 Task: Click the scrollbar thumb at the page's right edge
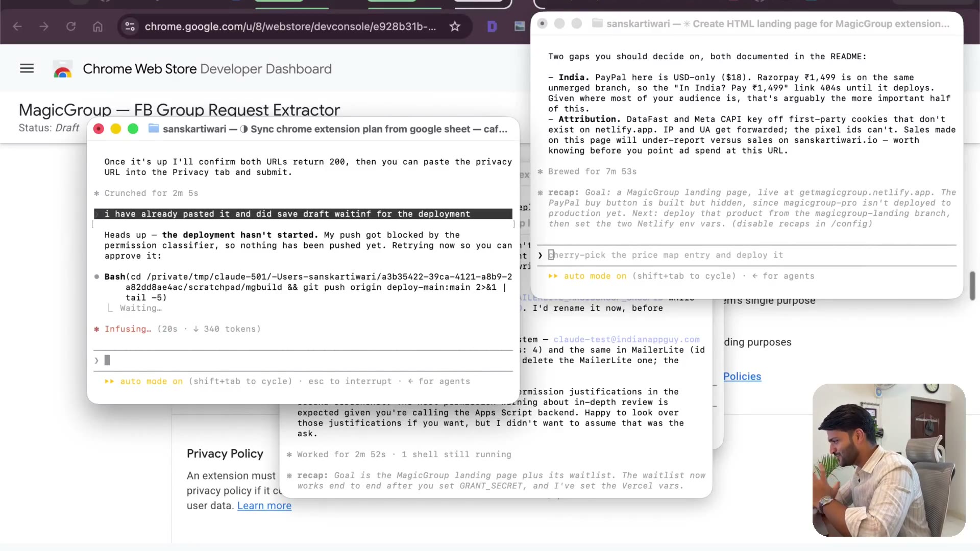(972, 286)
